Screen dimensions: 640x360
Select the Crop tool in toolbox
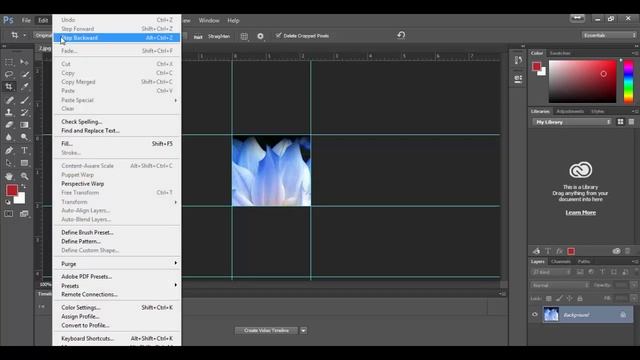[x=9, y=87]
